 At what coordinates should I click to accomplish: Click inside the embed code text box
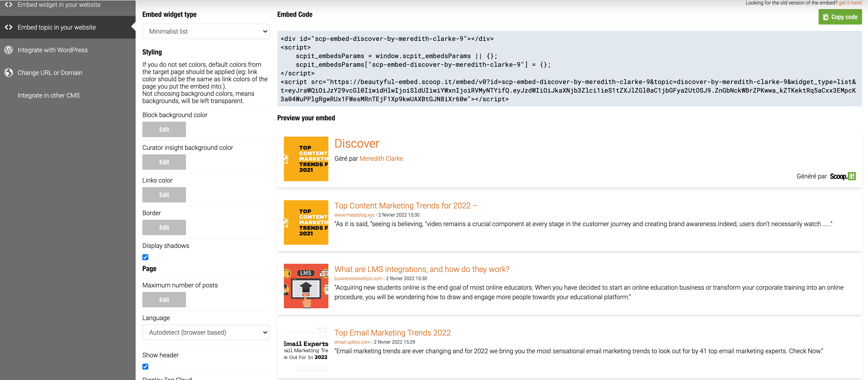click(x=569, y=69)
